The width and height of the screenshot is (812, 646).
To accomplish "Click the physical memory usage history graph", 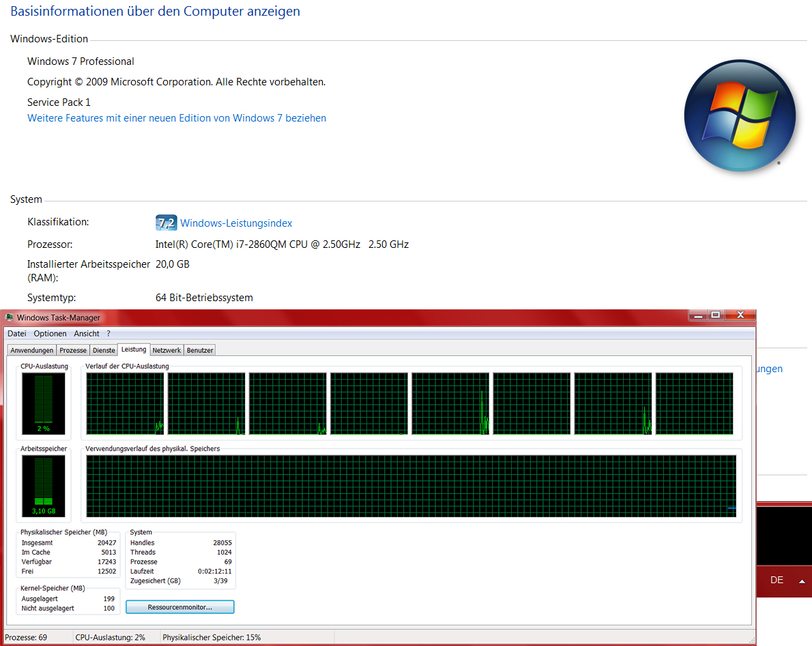I will point(411,486).
